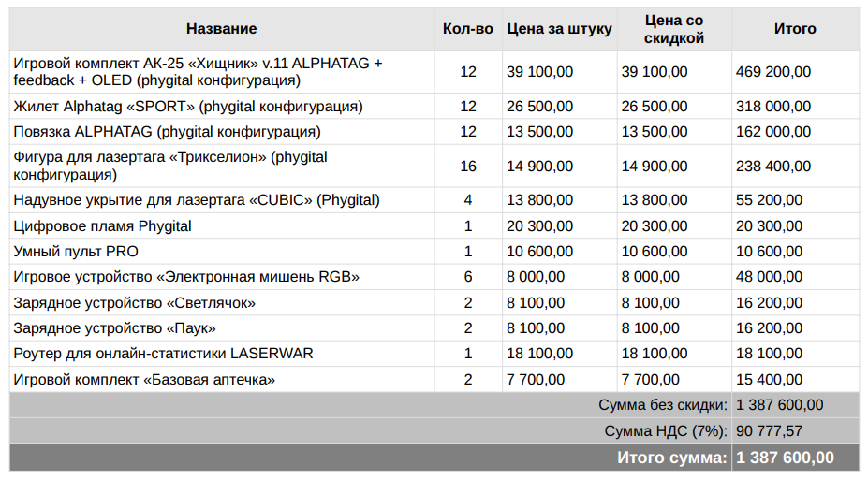
Task: Select the «Цена со скидкой» header cell
Action: (674, 29)
